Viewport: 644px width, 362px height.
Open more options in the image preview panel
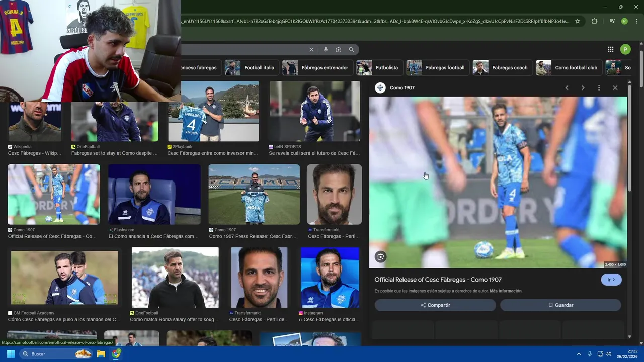599,88
